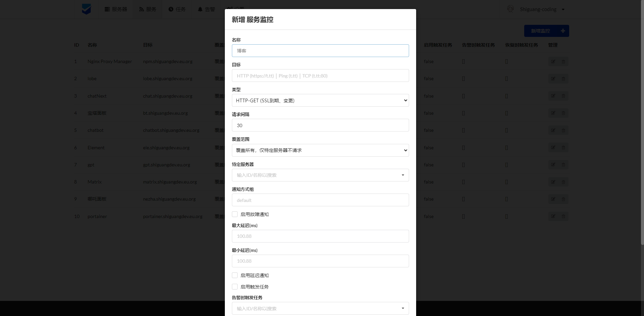Open the 类型 dropdown showing HTTP-GET
The width and height of the screenshot is (644, 316).
point(320,100)
